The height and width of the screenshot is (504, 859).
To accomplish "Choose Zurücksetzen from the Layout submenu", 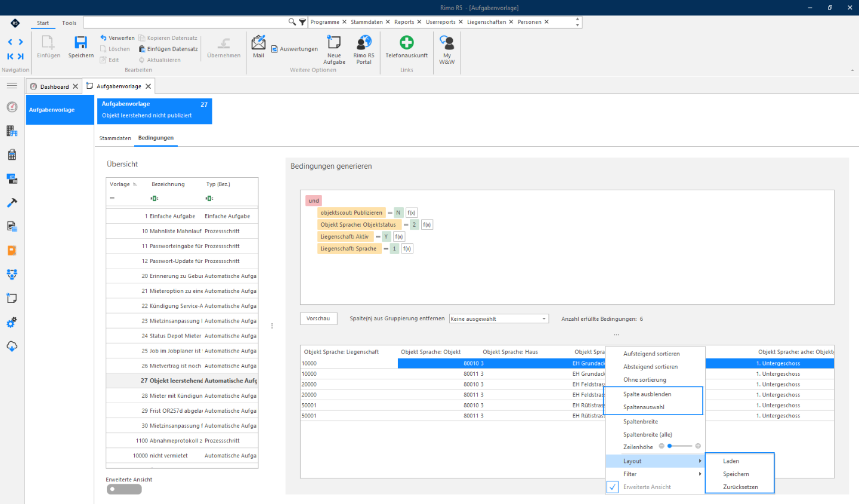I will [x=740, y=487].
